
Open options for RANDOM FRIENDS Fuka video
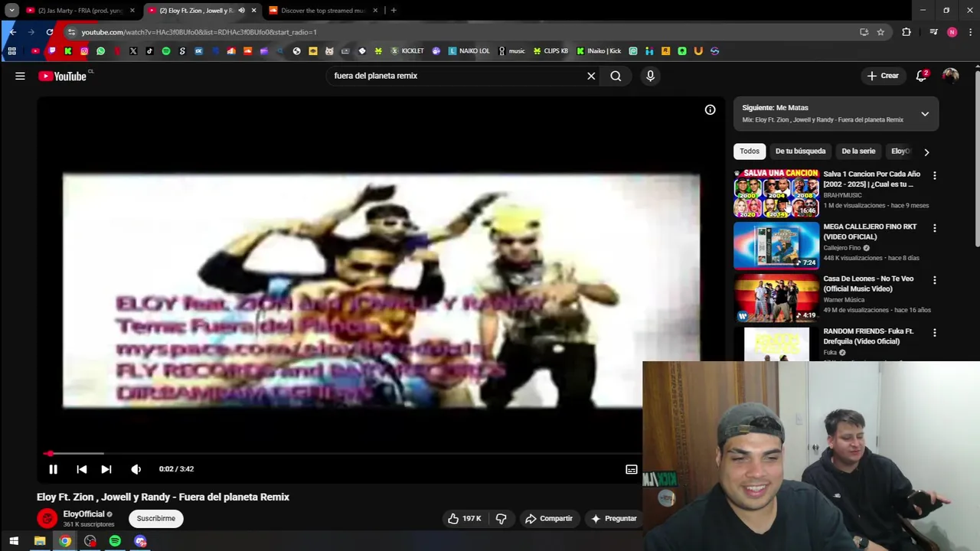click(x=934, y=333)
